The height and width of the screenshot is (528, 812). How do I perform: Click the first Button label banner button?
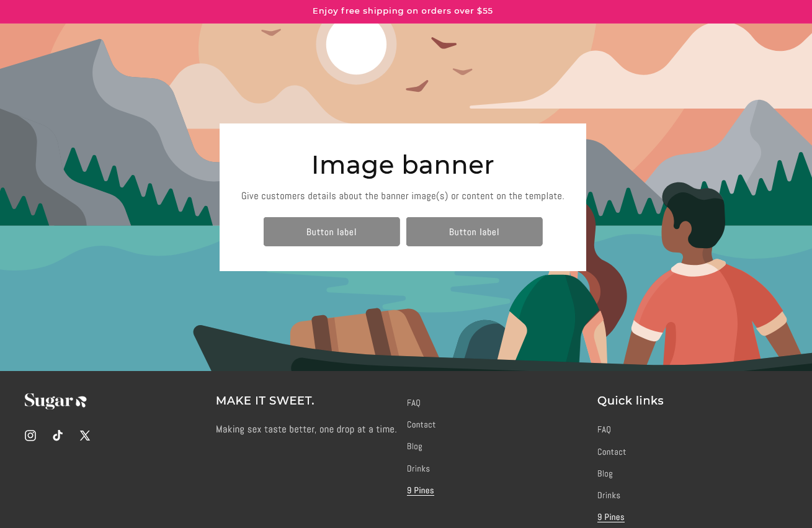332,232
